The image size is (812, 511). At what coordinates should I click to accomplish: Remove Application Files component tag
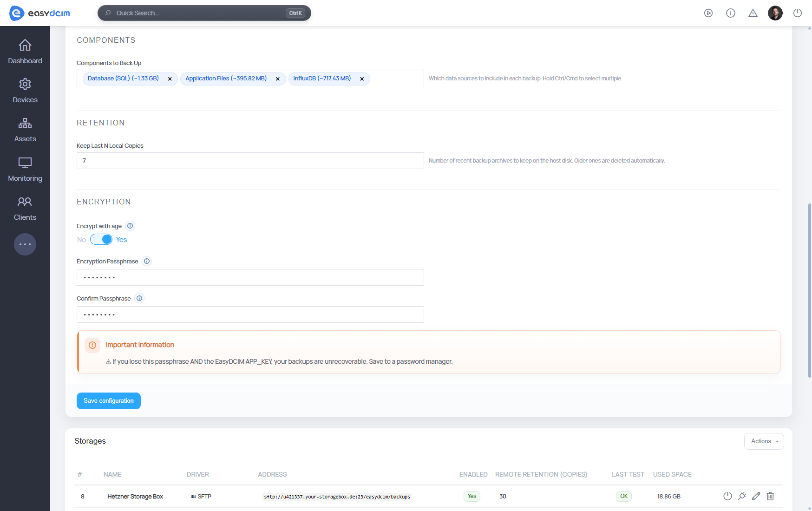pos(278,79)
